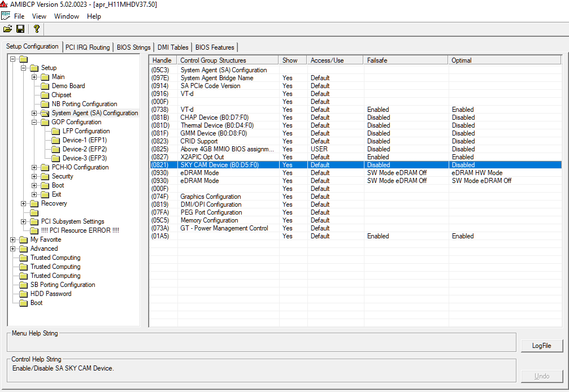The image size is (569, 392).
Task: Select the GMM Device (B0:D8:F0) row
Action: point(355,133)
